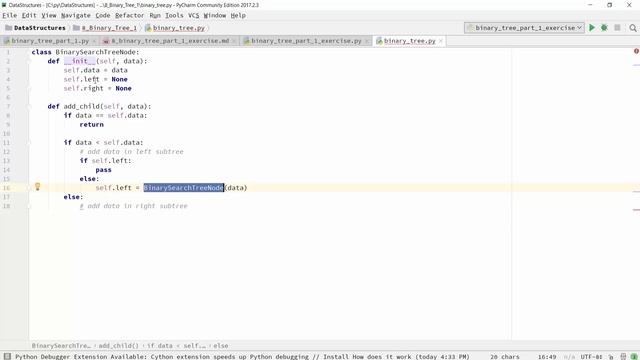Start debugging with the bug icon
This screenshot has height=360, width=640.
pyautogui.click(x=604, y=28)
